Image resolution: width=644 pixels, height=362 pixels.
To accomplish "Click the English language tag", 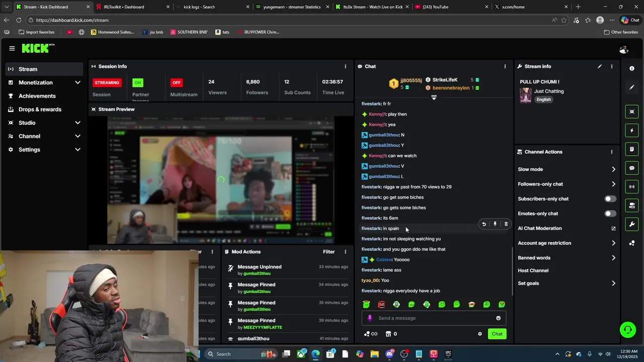I will point(543,100).
